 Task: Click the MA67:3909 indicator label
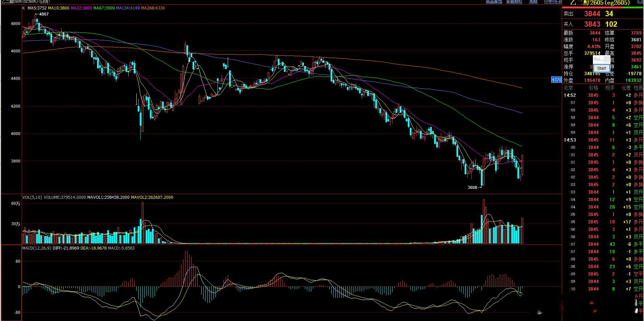click(x=104, y=8)
